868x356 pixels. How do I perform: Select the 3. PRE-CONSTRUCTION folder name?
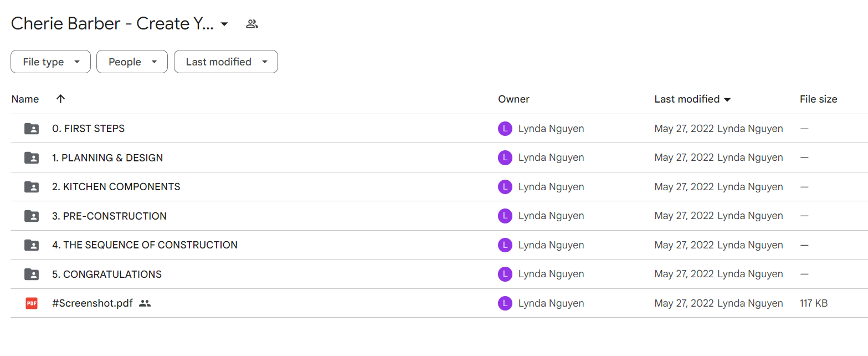109,216
